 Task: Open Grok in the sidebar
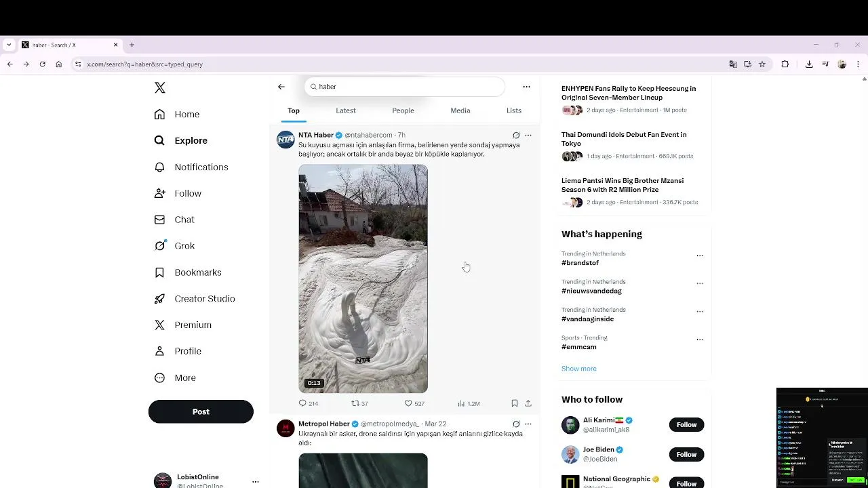pos(174,246)
